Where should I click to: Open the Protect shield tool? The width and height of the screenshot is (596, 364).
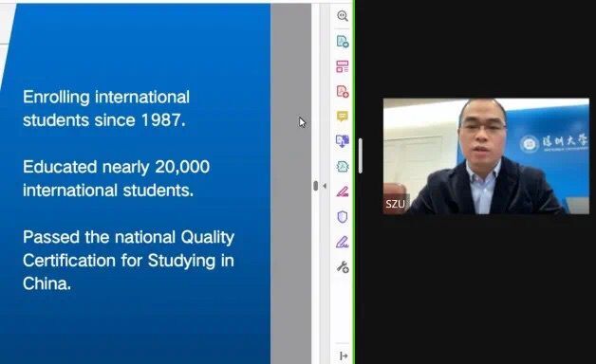[343, 217]
